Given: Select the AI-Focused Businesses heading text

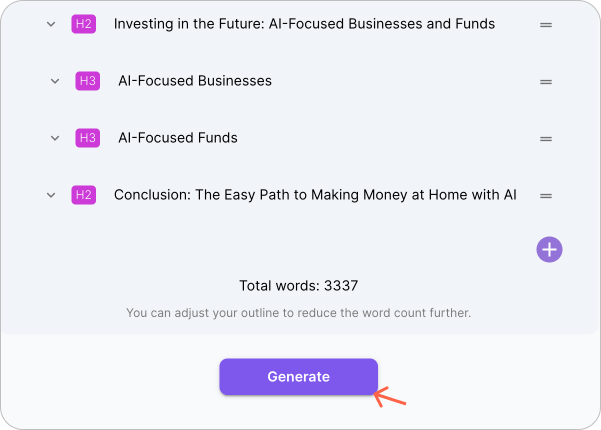Looking at the screenshot, I should point(195,81).
